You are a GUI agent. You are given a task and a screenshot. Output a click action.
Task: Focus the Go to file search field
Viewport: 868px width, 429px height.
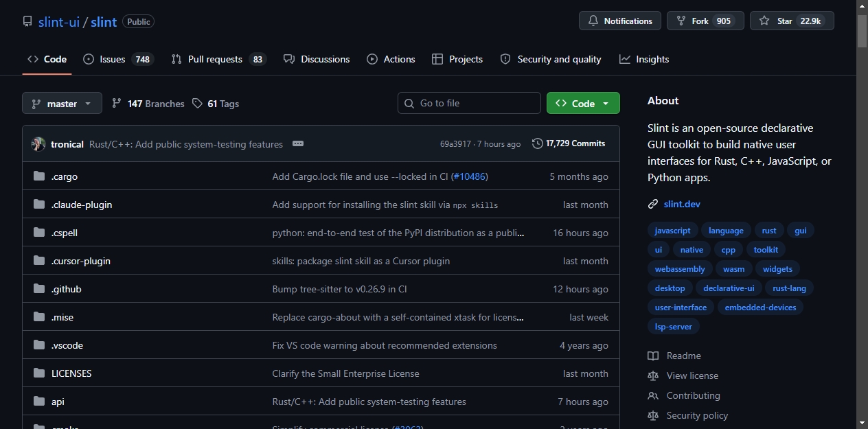pos(469,103)
